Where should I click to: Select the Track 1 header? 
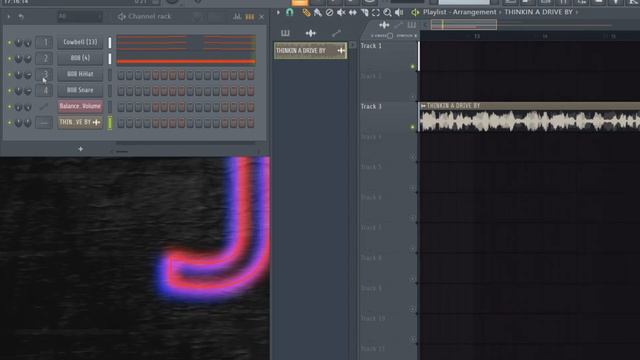pos(388,56)
